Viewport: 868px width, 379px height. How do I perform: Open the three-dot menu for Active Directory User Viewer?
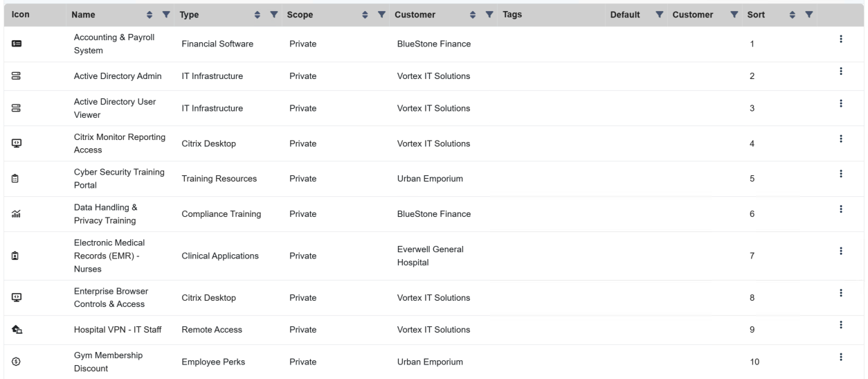(x=840, y=103)
